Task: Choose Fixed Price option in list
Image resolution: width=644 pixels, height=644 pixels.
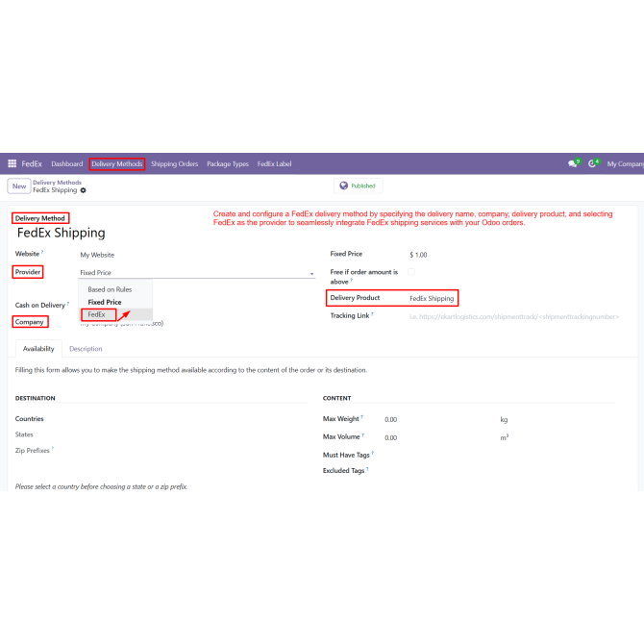Action: [x=105, y=302]
